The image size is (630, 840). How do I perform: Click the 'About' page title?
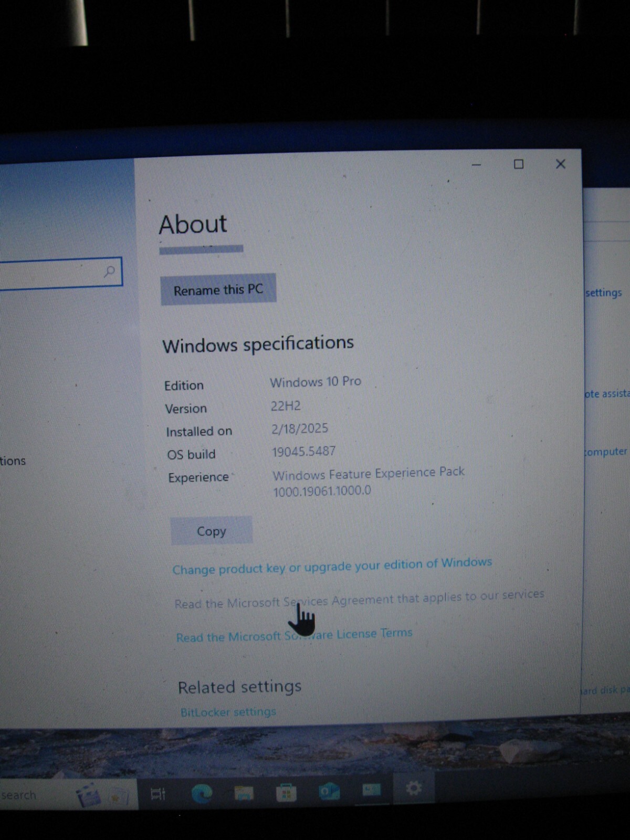click(193, 224)
